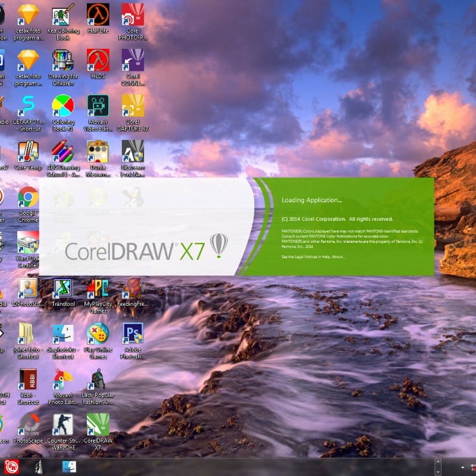The height and width of the screenshot is (476, 476).
Task: Select the Hard Disk Sentinel icon
Action: click(x=28, y=249)
